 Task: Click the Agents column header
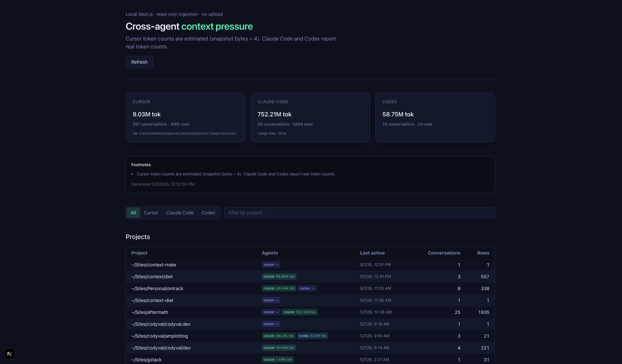coord(270,253)
